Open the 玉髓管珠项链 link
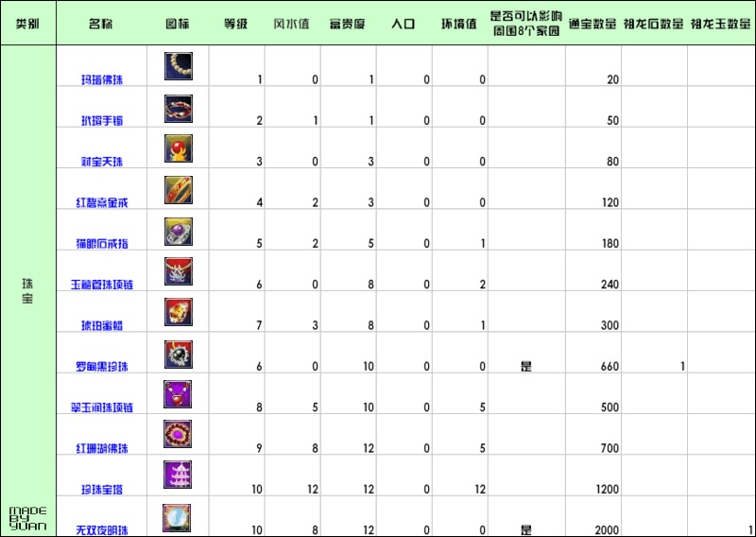 [102, 285]
